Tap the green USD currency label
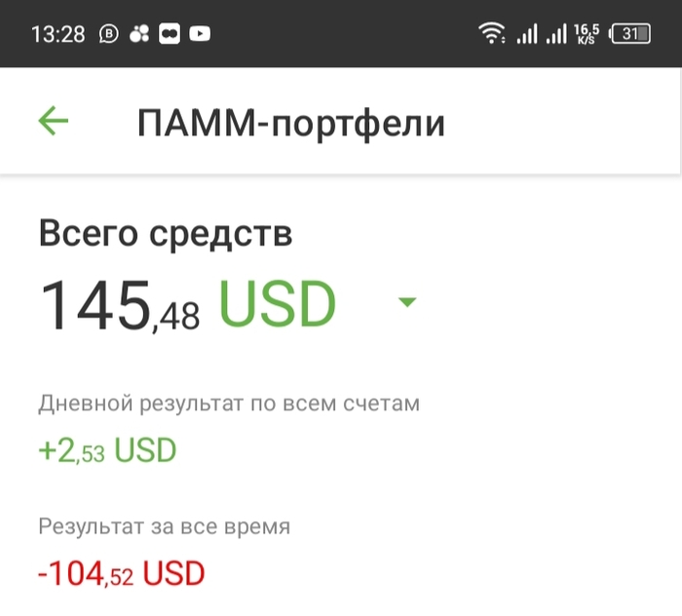682x616 pixels. pyautogui.click(x=277, y=303)
